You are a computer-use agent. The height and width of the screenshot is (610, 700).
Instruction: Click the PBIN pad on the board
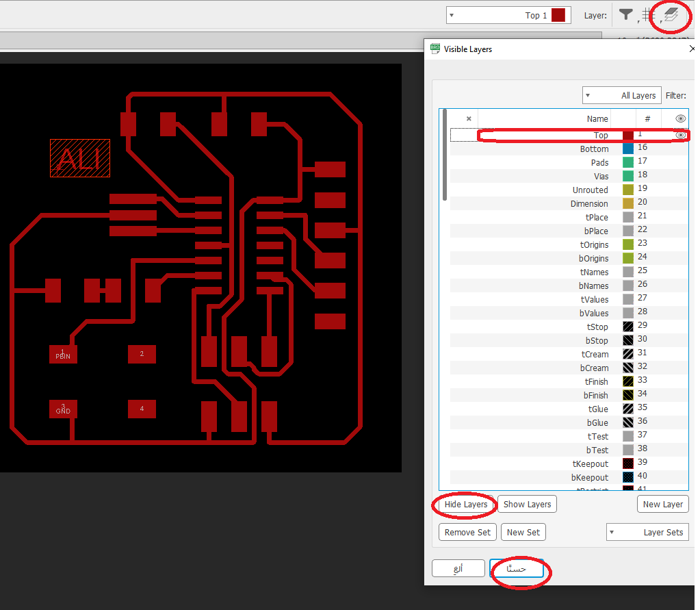coord(63,354)
